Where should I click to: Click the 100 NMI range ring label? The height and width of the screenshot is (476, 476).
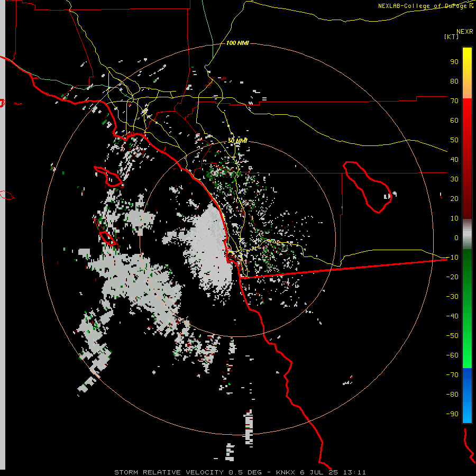coord(237,43)
